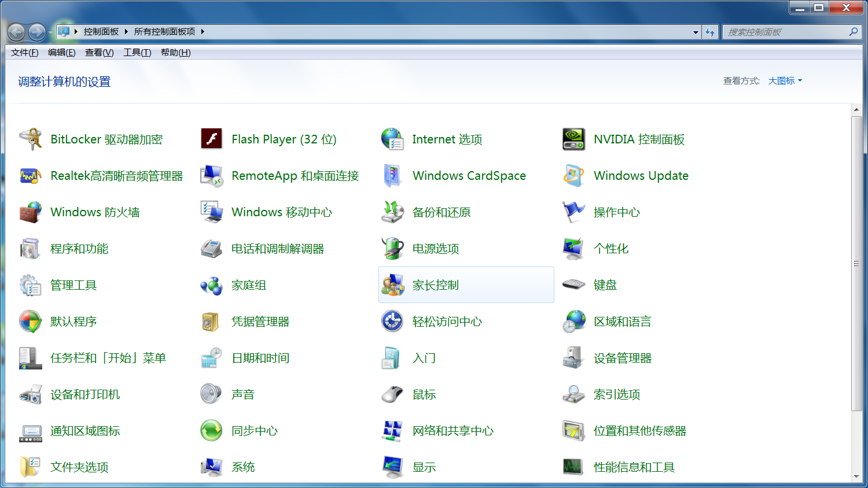This screenshot has height=488, width=868.
Task: Open the 鼠标 mouse icon
Action: pos(392,394)
